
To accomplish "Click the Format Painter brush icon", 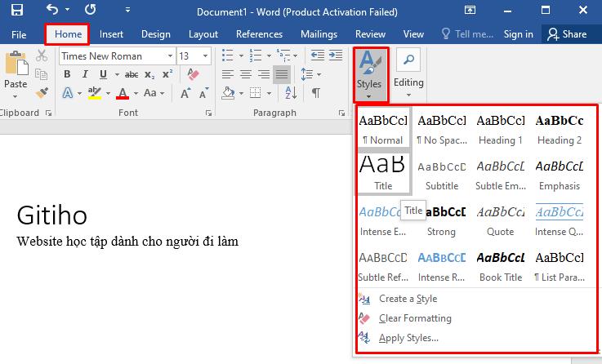I will 42,93.
